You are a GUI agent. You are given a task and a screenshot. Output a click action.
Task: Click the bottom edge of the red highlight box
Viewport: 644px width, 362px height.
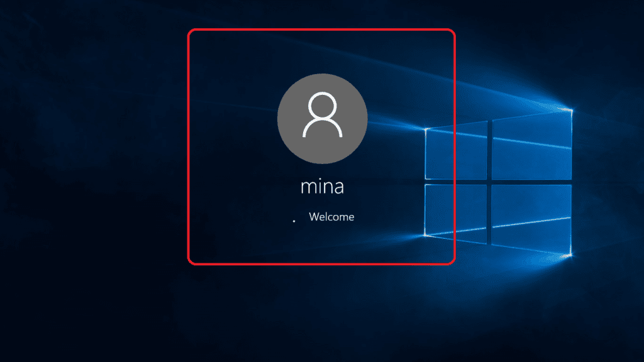[x=321, y=264]
